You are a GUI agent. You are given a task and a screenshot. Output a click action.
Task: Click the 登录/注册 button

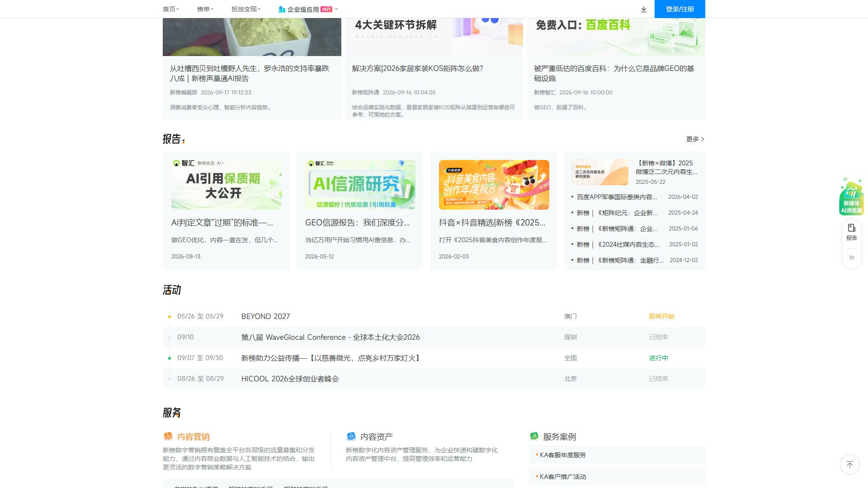point(680,9)
